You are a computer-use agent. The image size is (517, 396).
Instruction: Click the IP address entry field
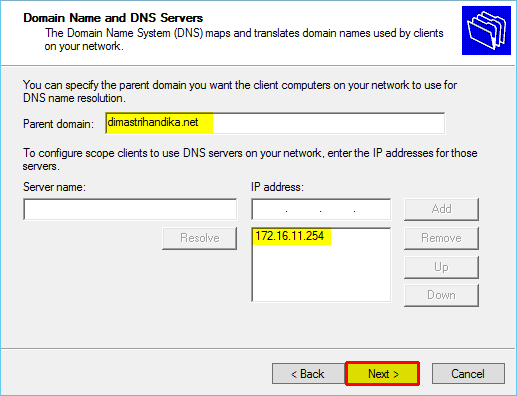click(x=321, y=209)
